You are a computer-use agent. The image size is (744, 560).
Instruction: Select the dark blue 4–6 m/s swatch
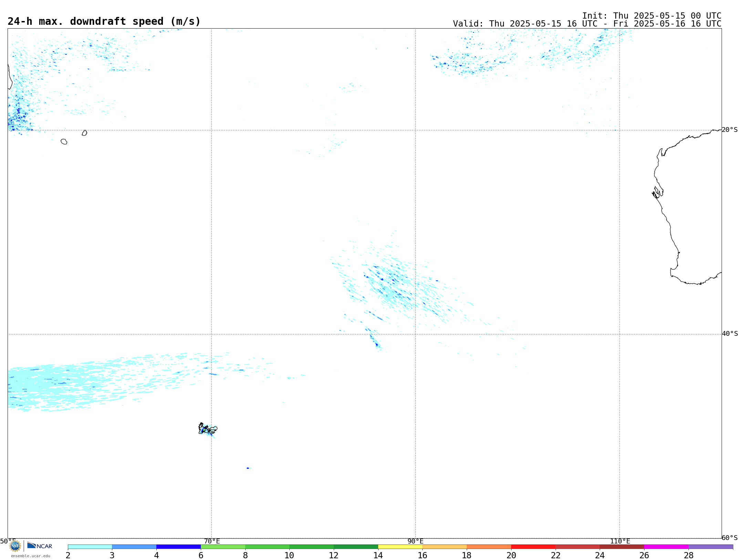tap(179, 547)
